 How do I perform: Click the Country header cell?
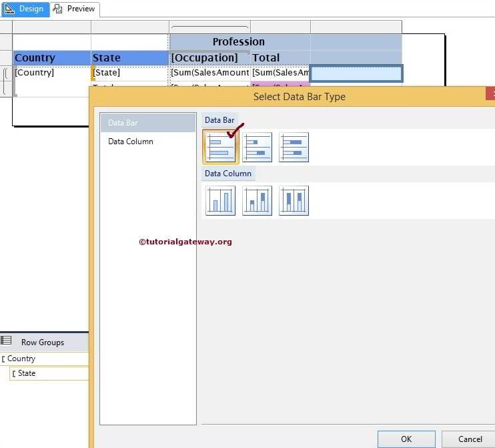[x=52, y=58]
